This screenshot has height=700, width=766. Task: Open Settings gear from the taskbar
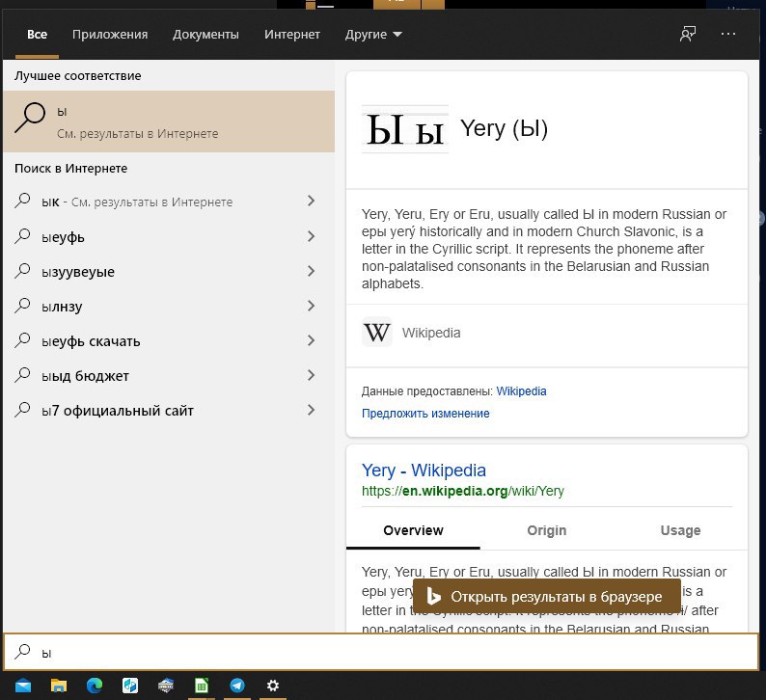[x=273, y=686]
